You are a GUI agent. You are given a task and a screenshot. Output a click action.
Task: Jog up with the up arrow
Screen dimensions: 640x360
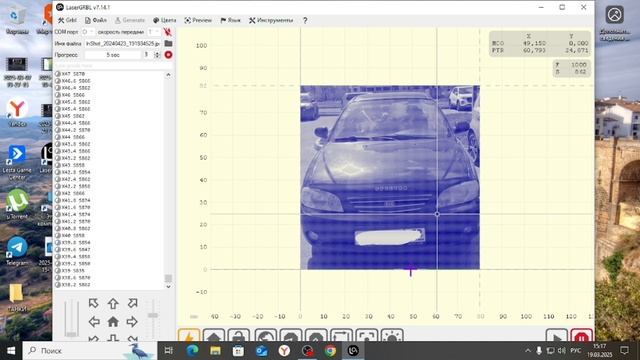[113, 303]
